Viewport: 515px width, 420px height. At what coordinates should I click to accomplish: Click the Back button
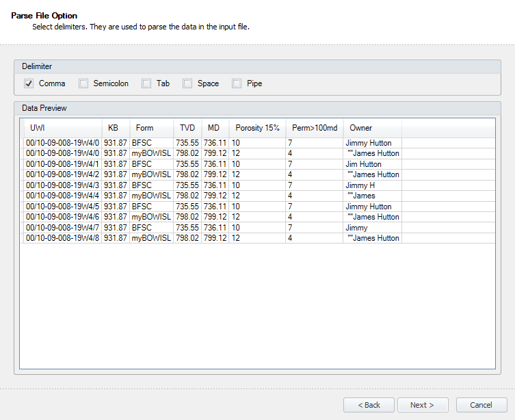pos(369,405)
